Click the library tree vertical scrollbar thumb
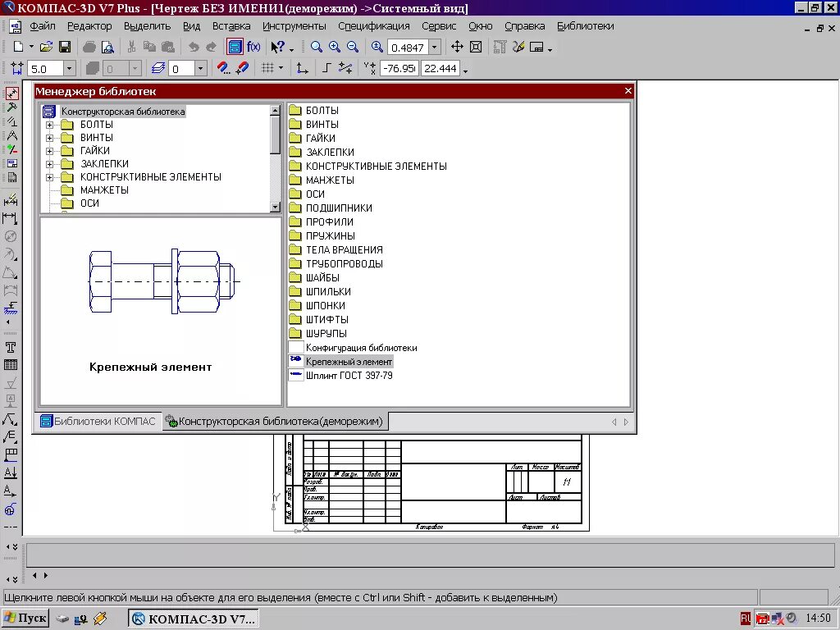 click(276, 135)
